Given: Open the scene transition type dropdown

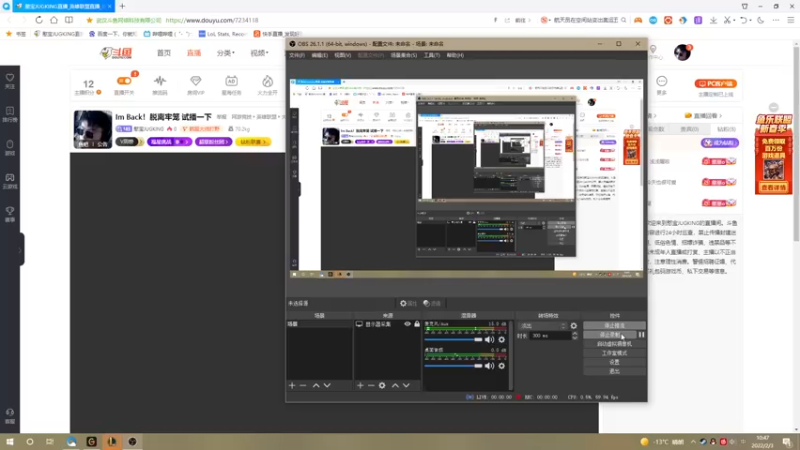Looking at the screenshot, I should click(542, 326).
